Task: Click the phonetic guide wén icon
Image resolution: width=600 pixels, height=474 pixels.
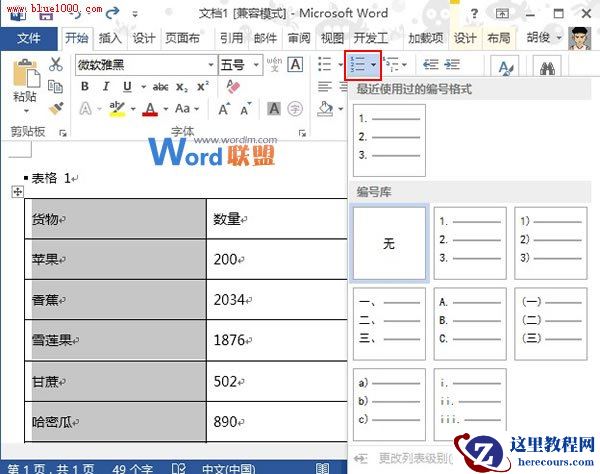Action: coord(274,65)
